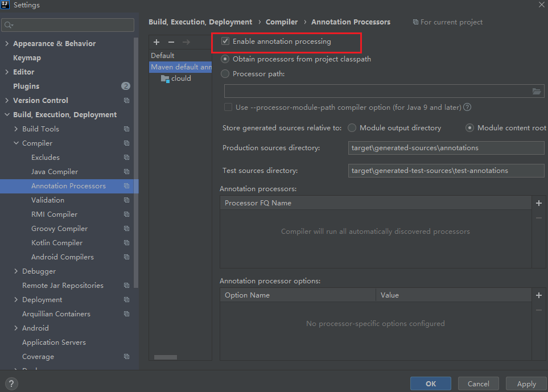The image size is (548, 392).
Task: Click project-level icon beside RMI Compiler
Action: (x=126, y=214)
